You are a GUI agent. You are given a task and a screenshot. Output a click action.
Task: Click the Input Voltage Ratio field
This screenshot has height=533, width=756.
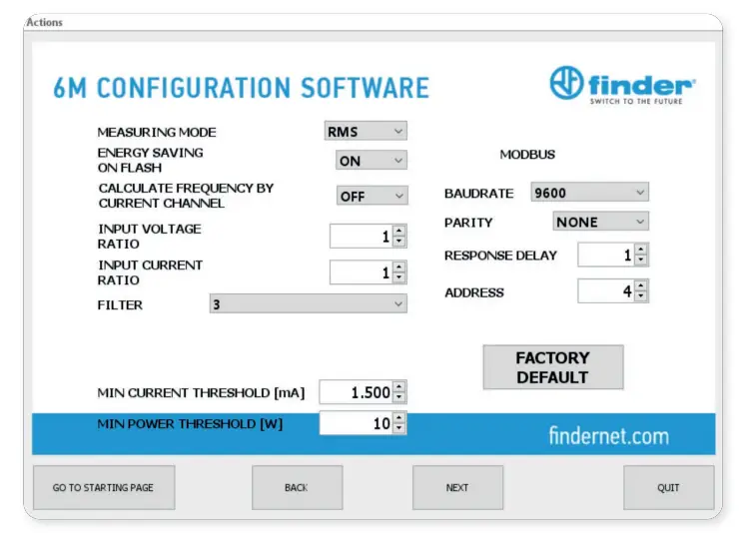[362, 237]
